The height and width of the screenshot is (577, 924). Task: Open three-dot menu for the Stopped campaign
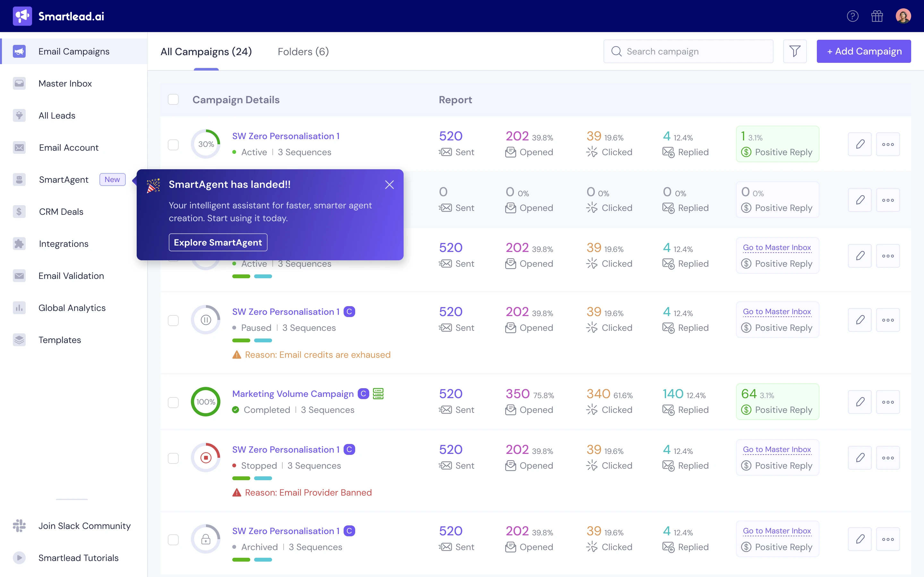(x=888, y=457)
